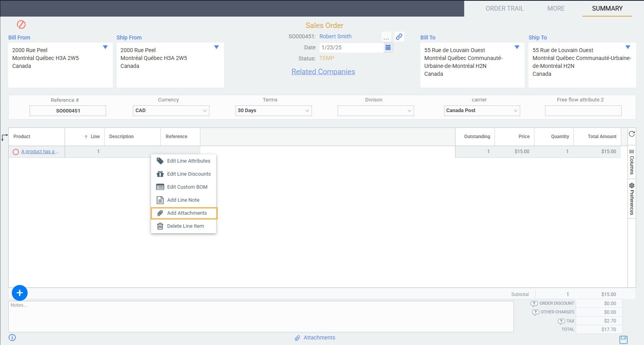Click the ellipsis button next to Robert Smith
644x345 pixels.
click(x=386, y=37)
